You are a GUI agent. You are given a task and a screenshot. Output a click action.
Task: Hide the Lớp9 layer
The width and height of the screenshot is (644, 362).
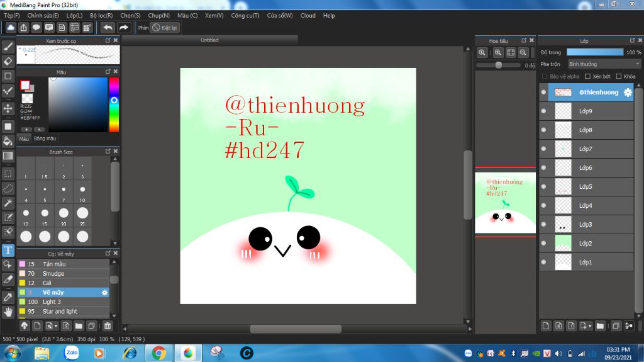(x=544, y=111)
